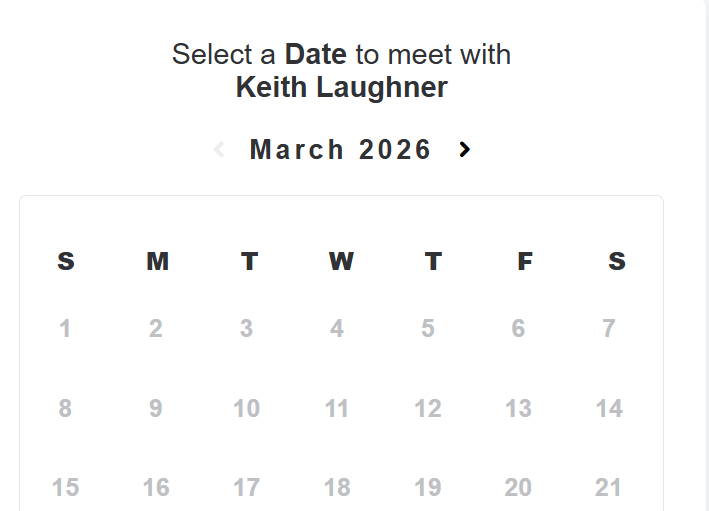This screenshot has height=511, width=709.
Task: Choose Saturday March 14
Action: 609,408
